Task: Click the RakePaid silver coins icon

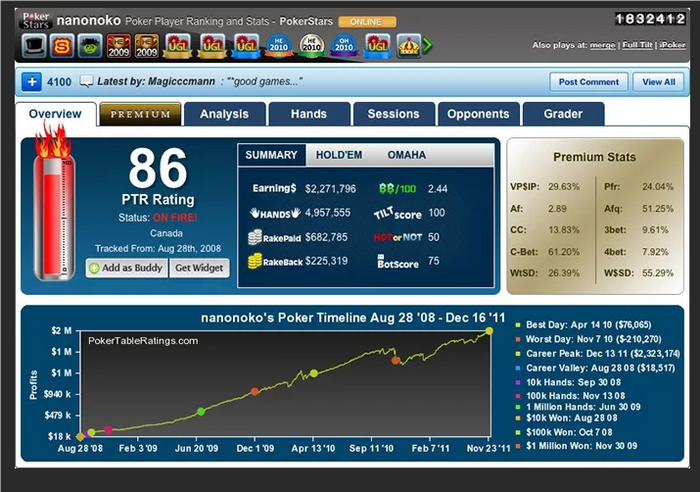Action: tap(255, 238)
